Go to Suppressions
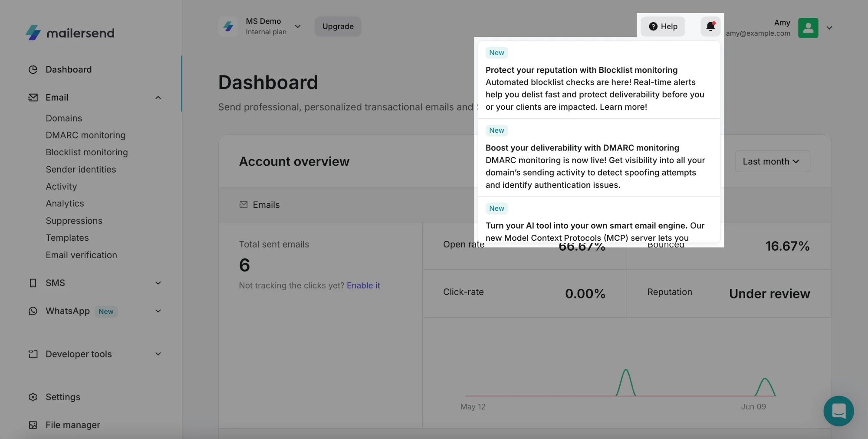Viewport: 868px width, 439px height. pyautogui.click(x=74, y=221)
